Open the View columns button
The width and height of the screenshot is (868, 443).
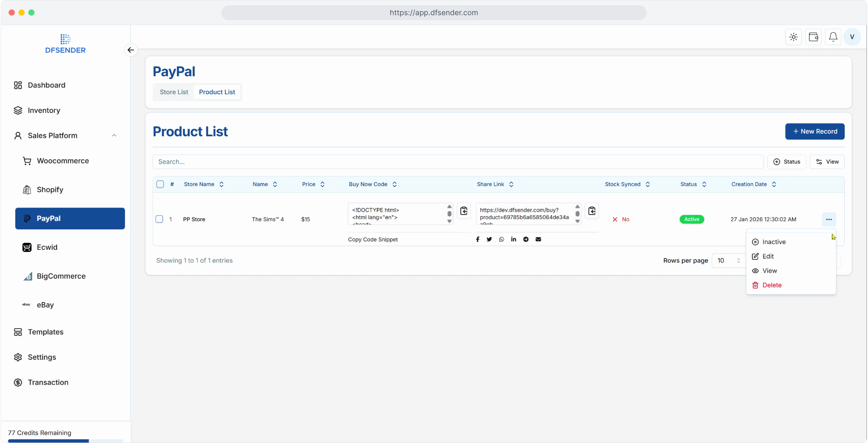tap(827, 162)
